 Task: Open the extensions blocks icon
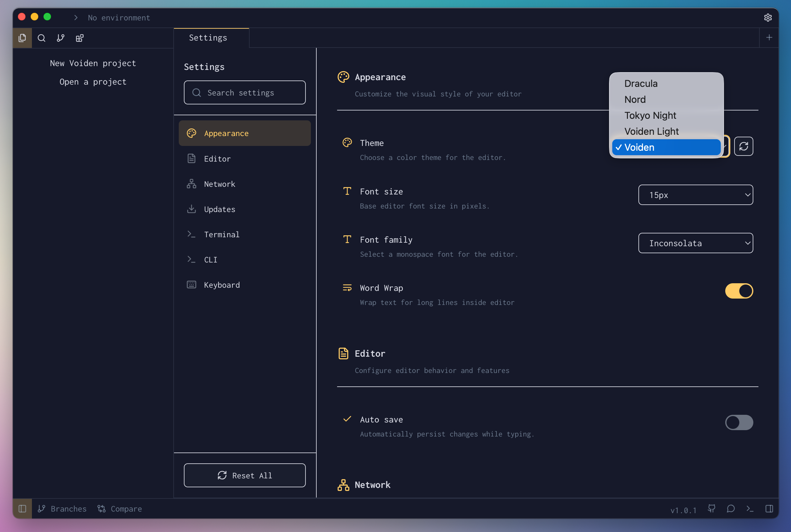point(80,38)
